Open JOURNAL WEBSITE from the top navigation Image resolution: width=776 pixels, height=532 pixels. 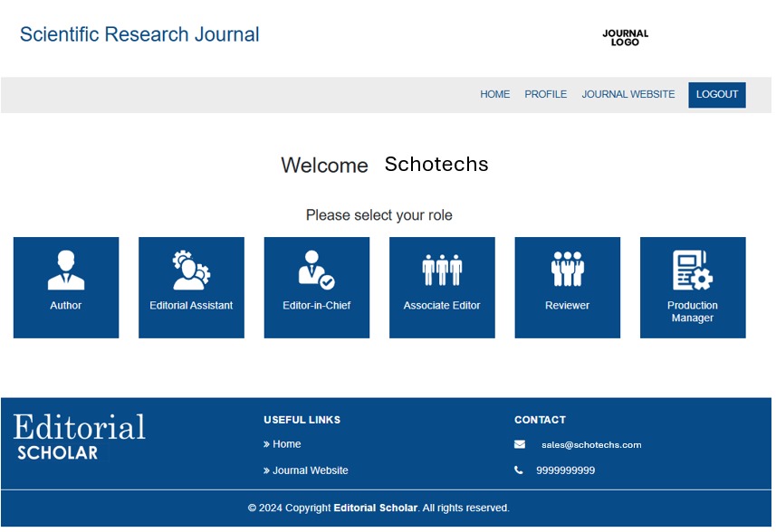(x=628, y=94)
